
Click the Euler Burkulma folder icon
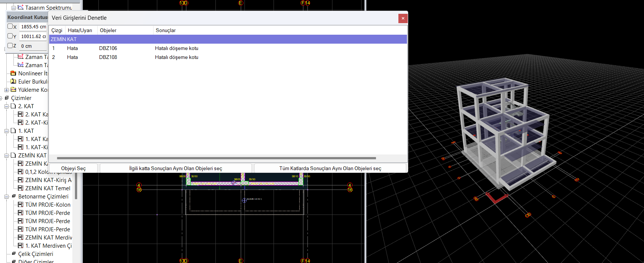[13, 81]
